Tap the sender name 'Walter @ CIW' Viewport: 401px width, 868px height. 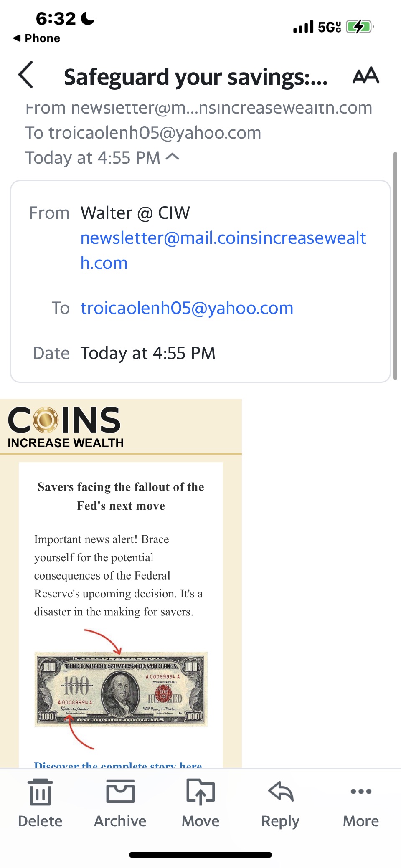click(x=135, y=213)
